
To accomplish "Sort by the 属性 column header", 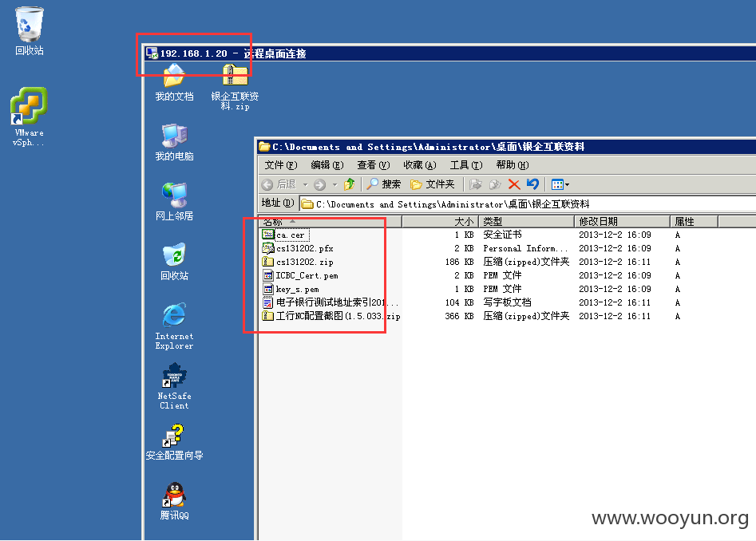I will [695, 222].
